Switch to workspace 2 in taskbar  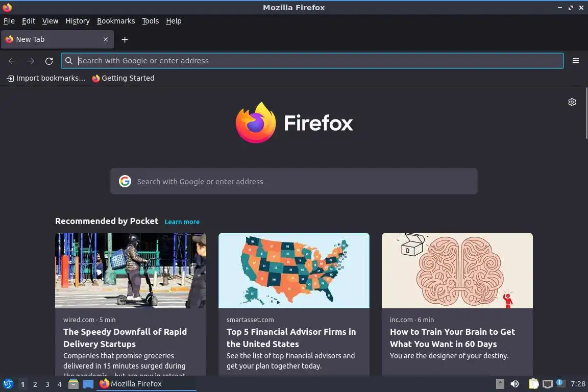(x=35, y=384)
